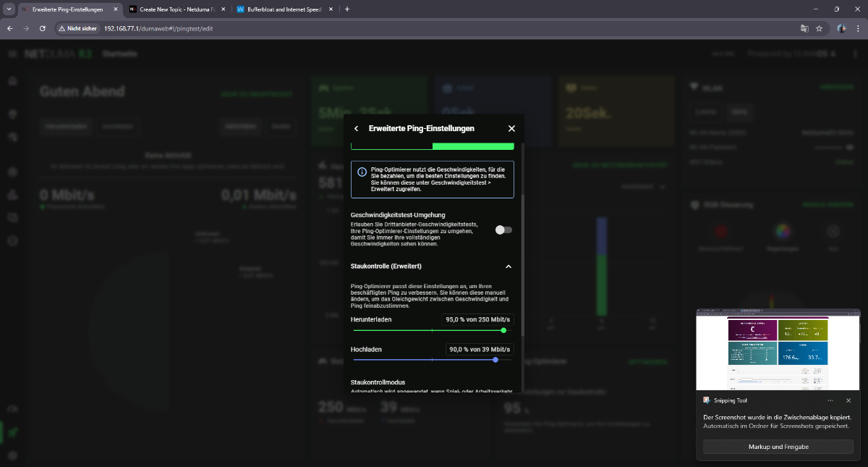This screenshot has width=868, height=467.
Task: Click the Hochladen percentage value field
Action: 480,349
